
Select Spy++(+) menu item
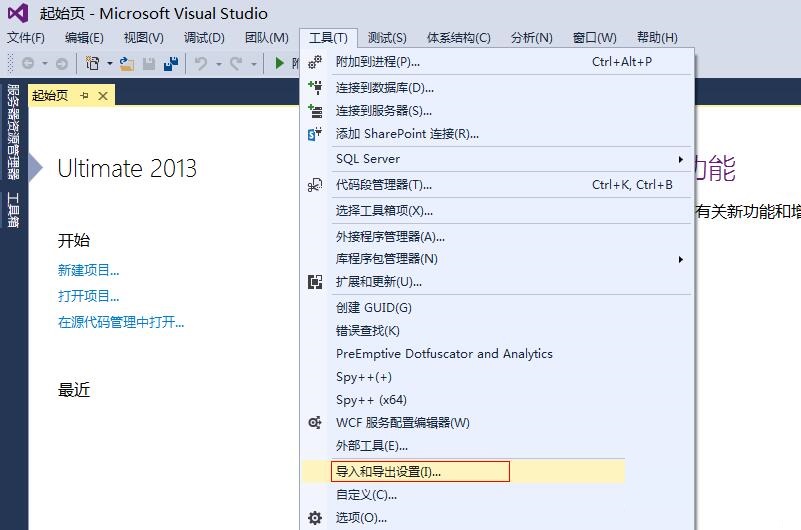click(x=497, y=377)
